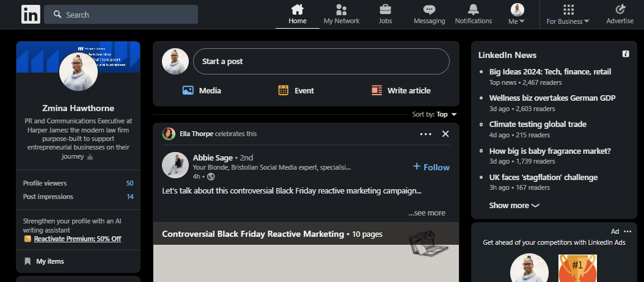Image resolution: width=644 pixels, height=282 pixels.
Task: Open Climate testing global trade story
Action: click(538, 125)
